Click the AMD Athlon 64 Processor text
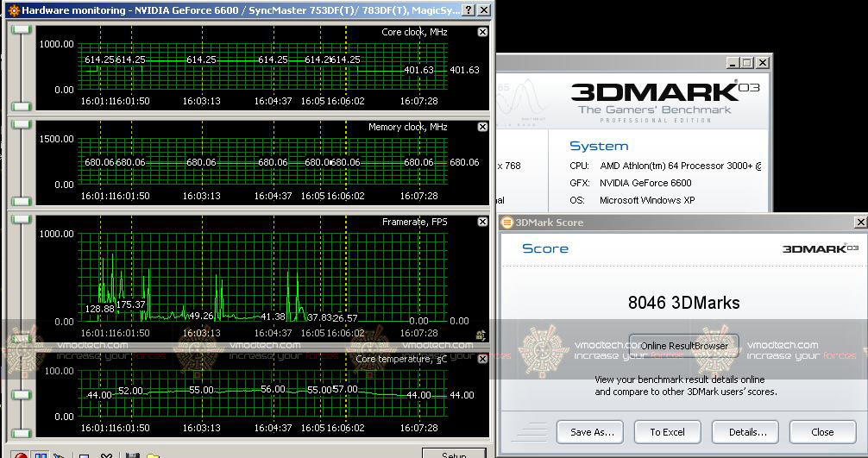 pos(681,166)
